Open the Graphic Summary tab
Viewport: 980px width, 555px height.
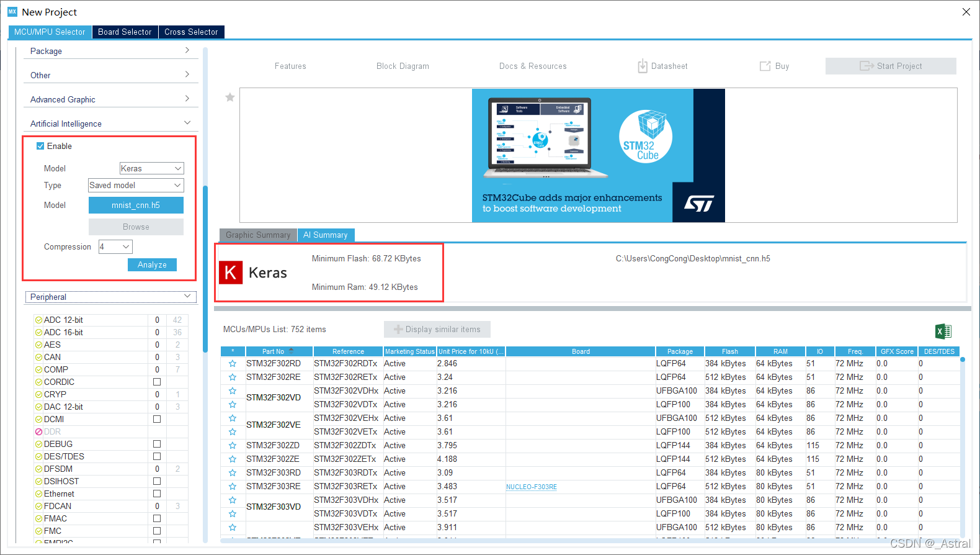tap(258, 235)
